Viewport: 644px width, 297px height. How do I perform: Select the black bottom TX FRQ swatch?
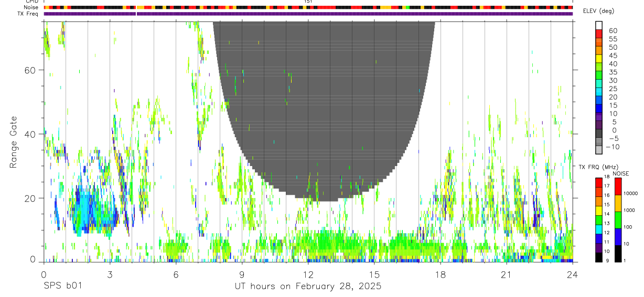[599, 257]
